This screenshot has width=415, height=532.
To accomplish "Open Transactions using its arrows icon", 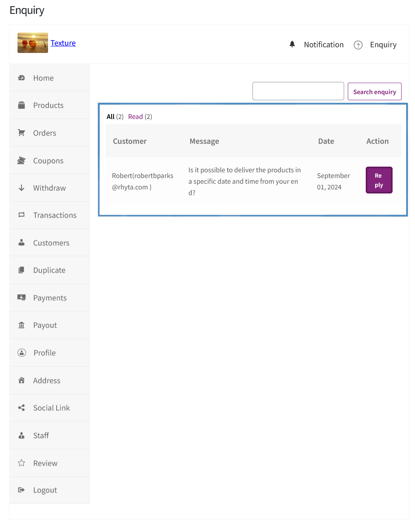I will 22,215.
